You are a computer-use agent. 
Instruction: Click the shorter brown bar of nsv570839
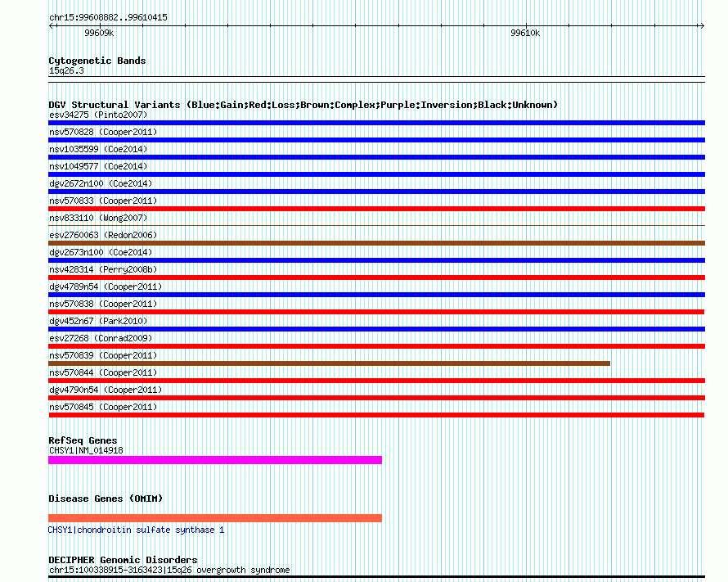[329, 363]
